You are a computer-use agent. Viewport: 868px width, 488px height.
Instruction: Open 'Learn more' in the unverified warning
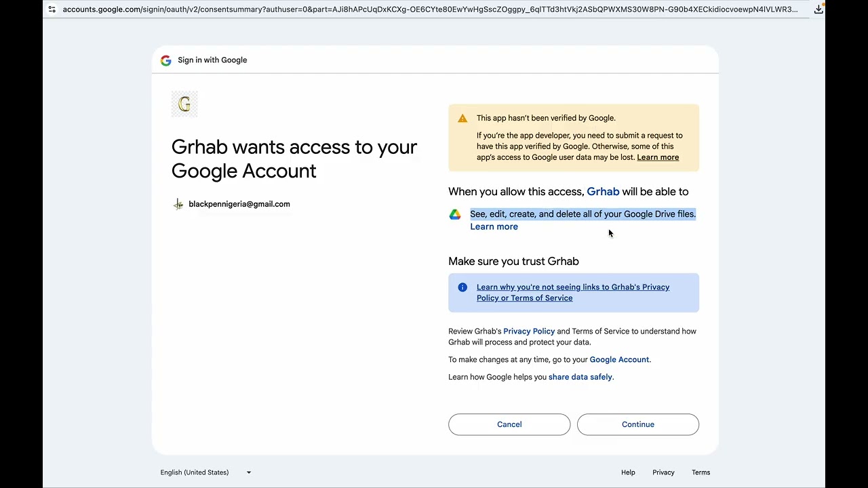click(658, 157)
